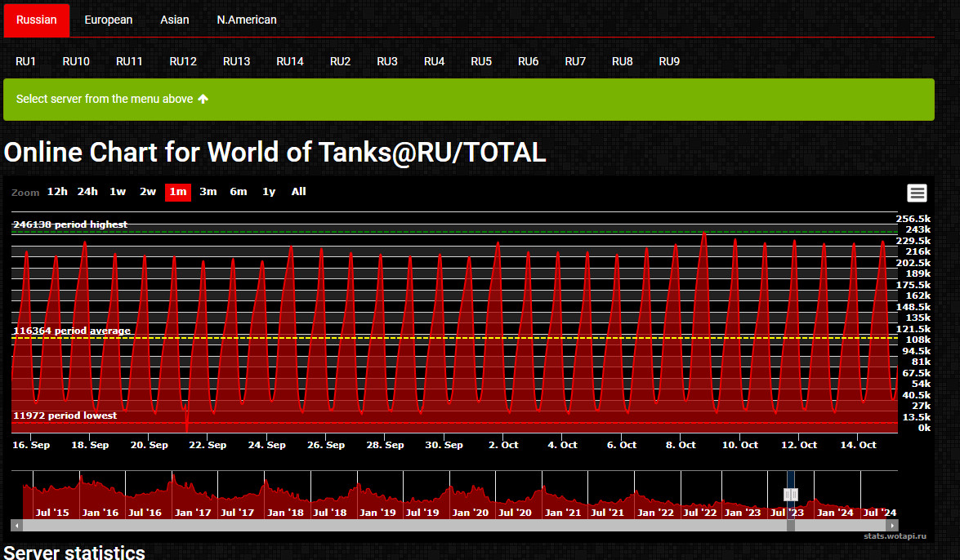Select the RU7 server
Viewport: 960px width, 560px height.
575,61
